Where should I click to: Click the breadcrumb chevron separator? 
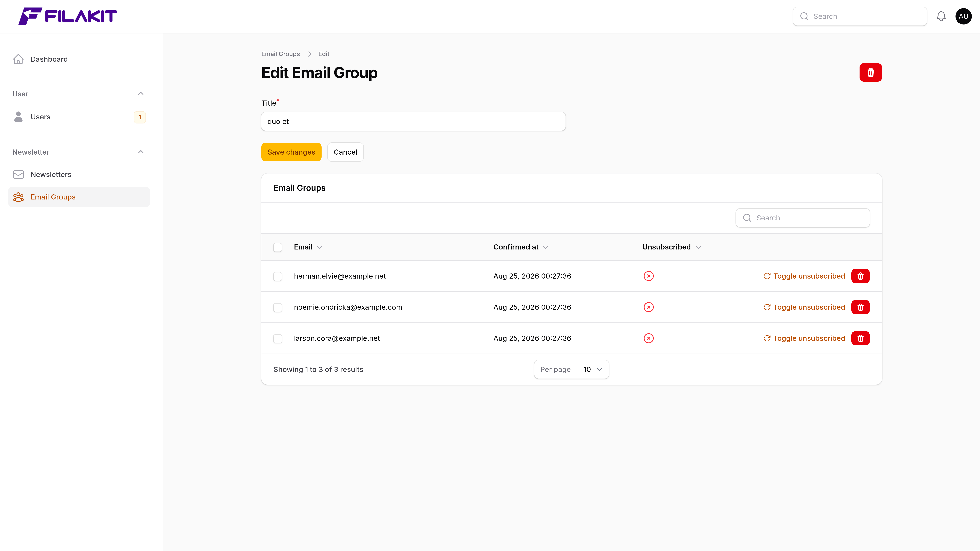309,54
